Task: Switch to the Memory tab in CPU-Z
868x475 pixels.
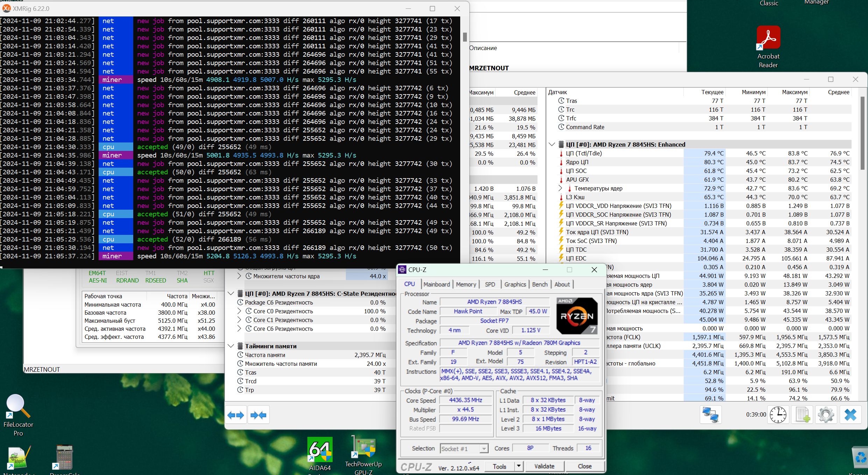Action: tap(465, 284)
